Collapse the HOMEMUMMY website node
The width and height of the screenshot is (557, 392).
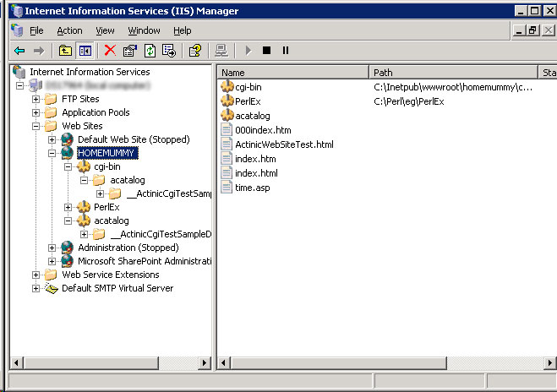(52, 153)
